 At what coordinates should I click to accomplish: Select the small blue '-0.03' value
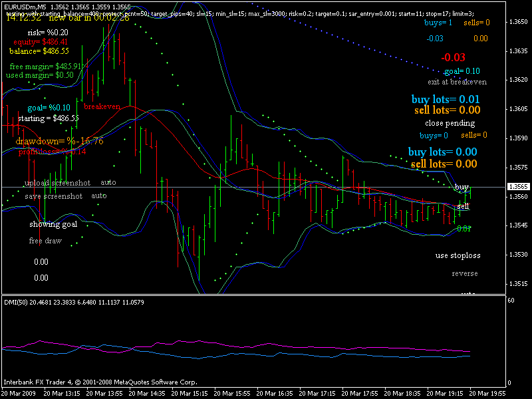point(435,39)
